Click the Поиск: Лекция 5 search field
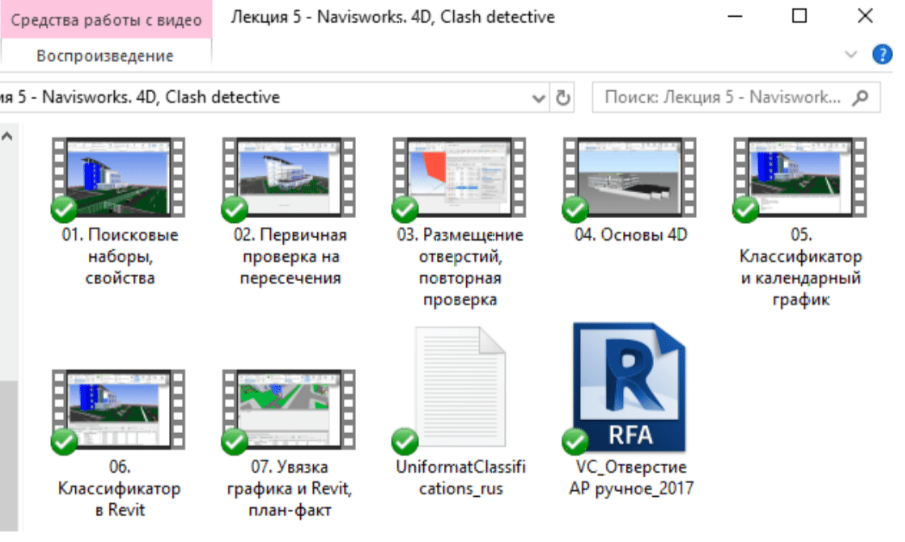This screenshot has width=905, height=542. (722, 97)
